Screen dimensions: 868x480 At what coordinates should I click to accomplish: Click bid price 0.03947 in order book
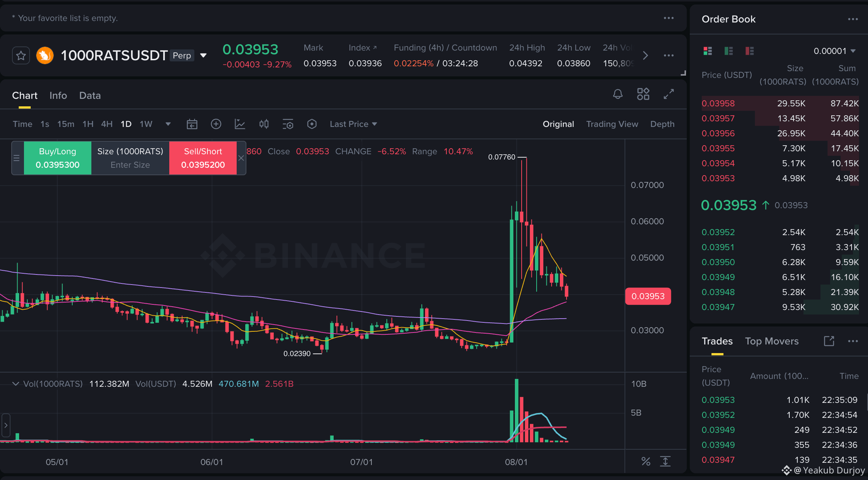[718, 307]
